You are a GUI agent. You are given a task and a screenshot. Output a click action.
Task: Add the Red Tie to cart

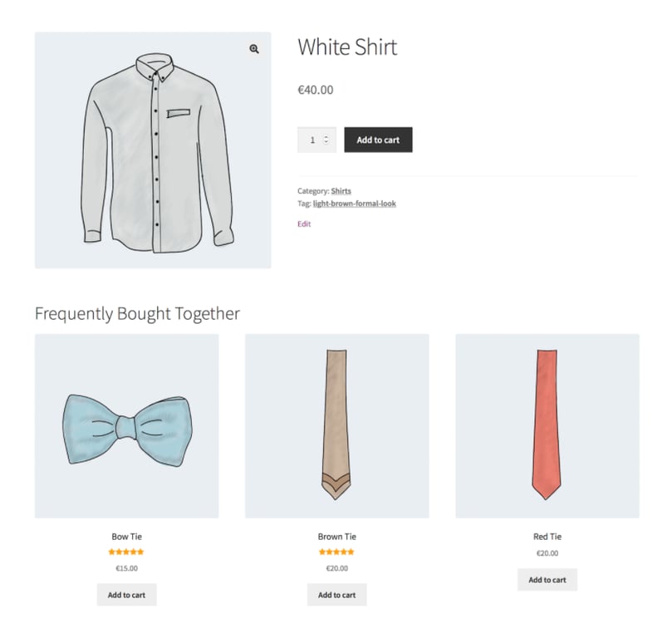point(547,580)
